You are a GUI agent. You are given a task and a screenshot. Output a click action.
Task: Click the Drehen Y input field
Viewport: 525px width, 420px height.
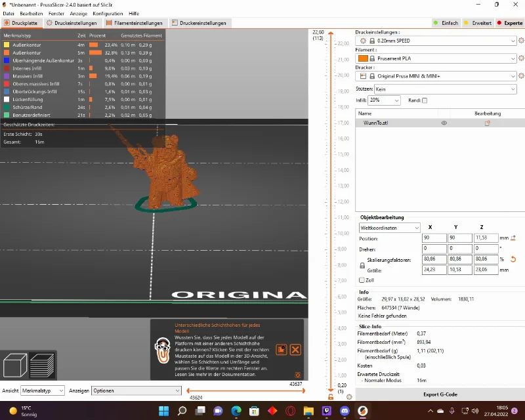click(x=460, y=249)
